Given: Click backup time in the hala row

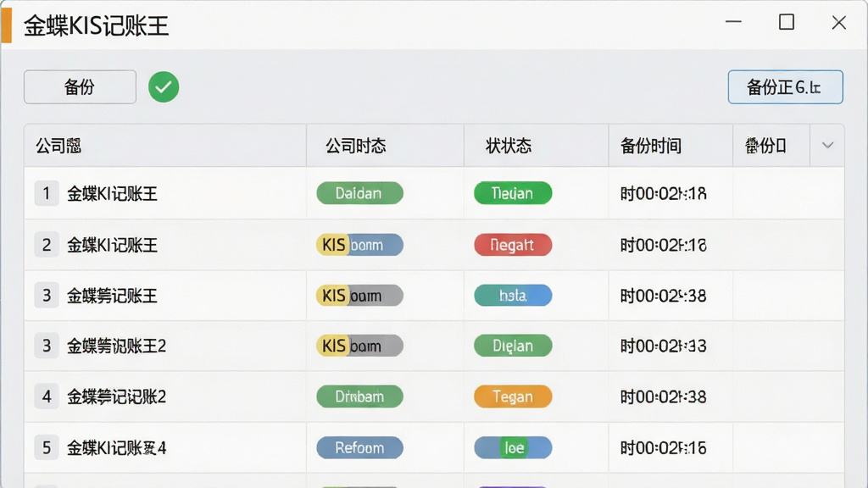Looking at the screenshot, I should tap(663, 296).
